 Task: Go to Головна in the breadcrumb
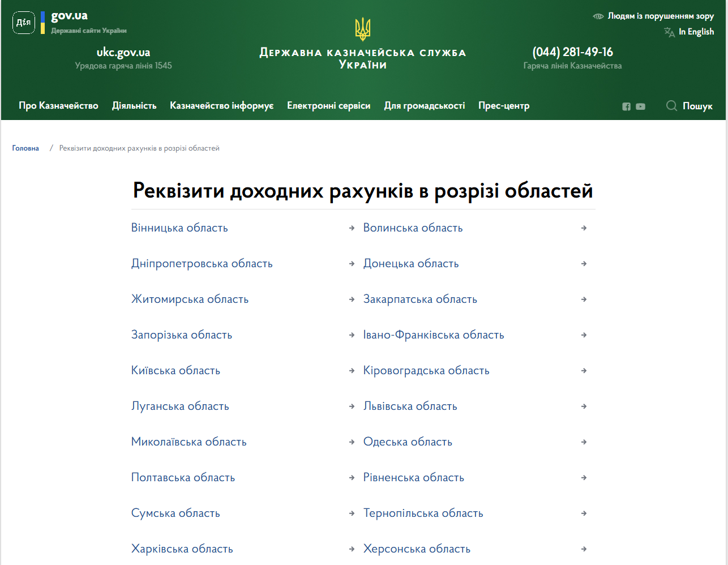pos(25,148)
